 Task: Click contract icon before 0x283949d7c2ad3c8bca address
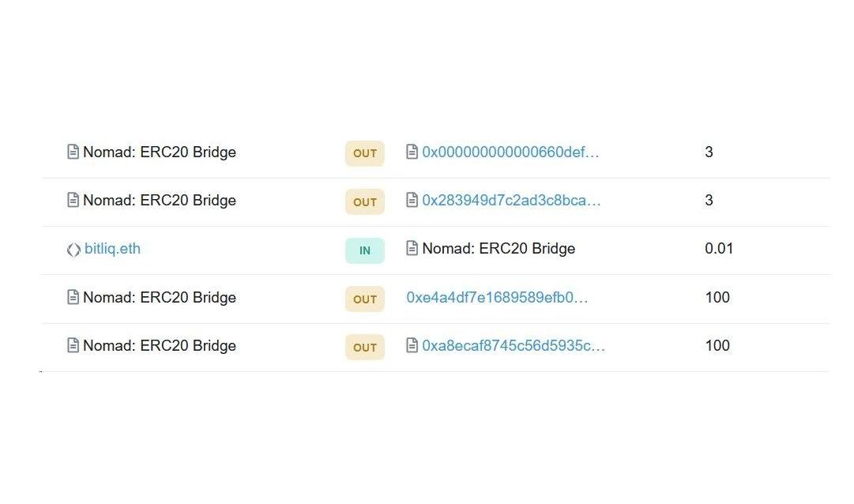(x=412, y=200)
